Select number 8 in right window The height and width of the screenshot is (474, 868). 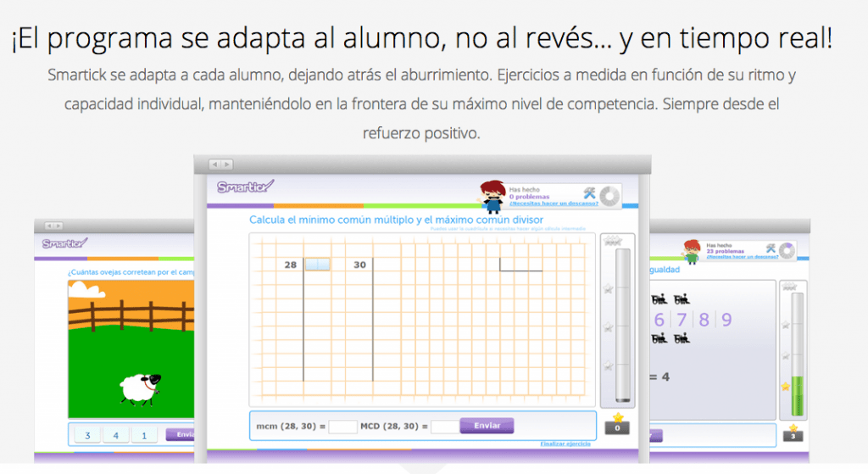[x=704, y=320]
